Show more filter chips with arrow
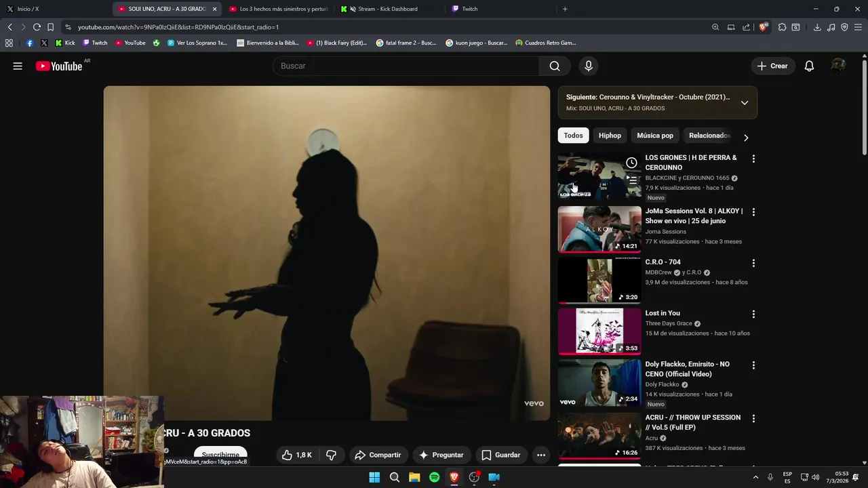This screenshot has width=868, height=488. point(746,138)
